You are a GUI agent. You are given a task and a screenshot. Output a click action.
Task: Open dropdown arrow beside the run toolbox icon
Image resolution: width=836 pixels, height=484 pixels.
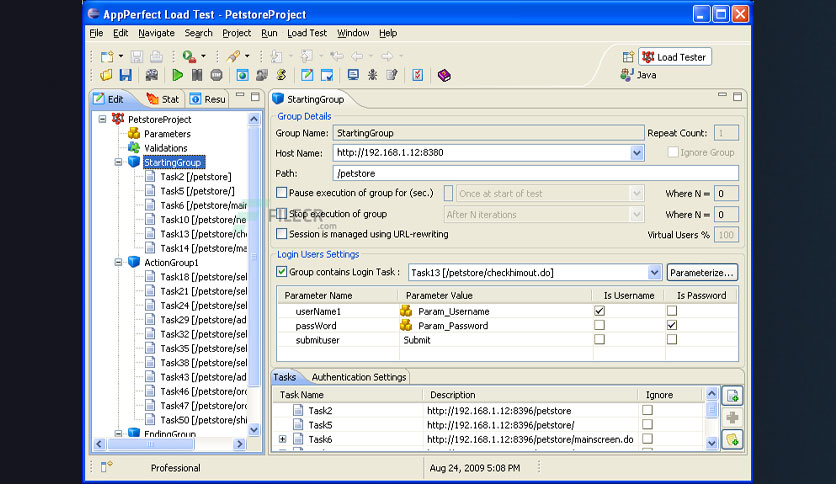203,56
